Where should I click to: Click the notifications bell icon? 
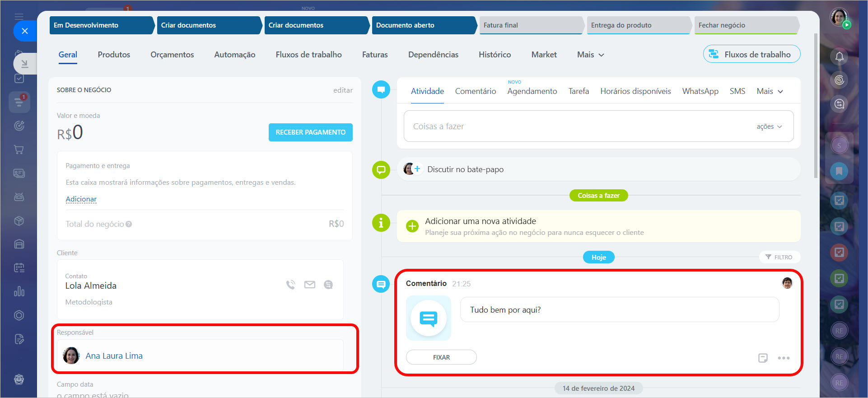coord(839,56)
